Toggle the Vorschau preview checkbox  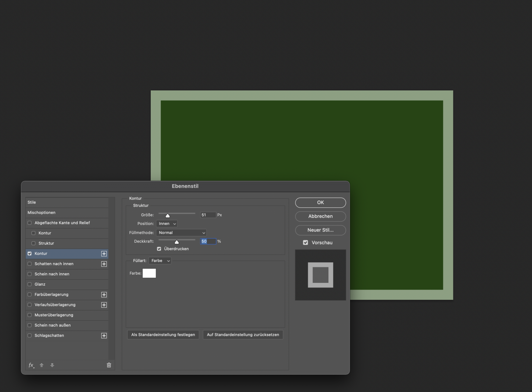coord(305,243)
